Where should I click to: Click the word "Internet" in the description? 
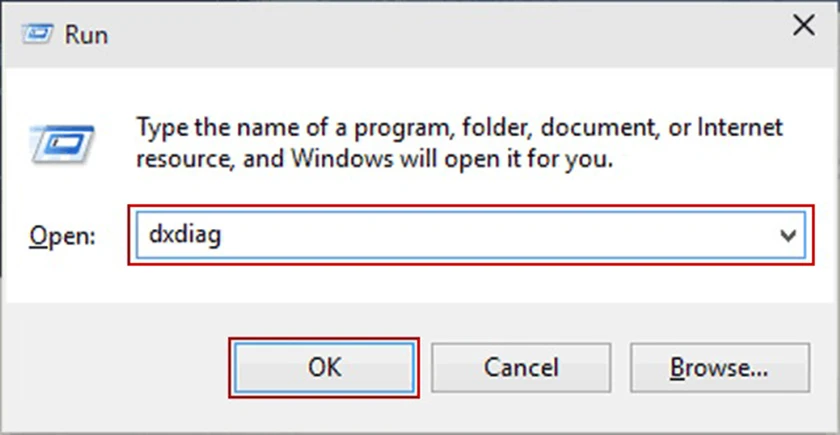(740, 128)
